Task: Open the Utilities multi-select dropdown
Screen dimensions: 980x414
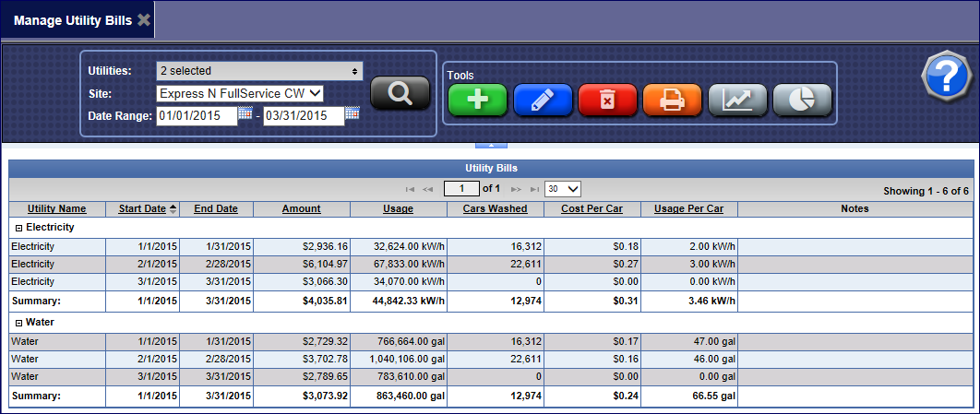Action: click(259, 71)
